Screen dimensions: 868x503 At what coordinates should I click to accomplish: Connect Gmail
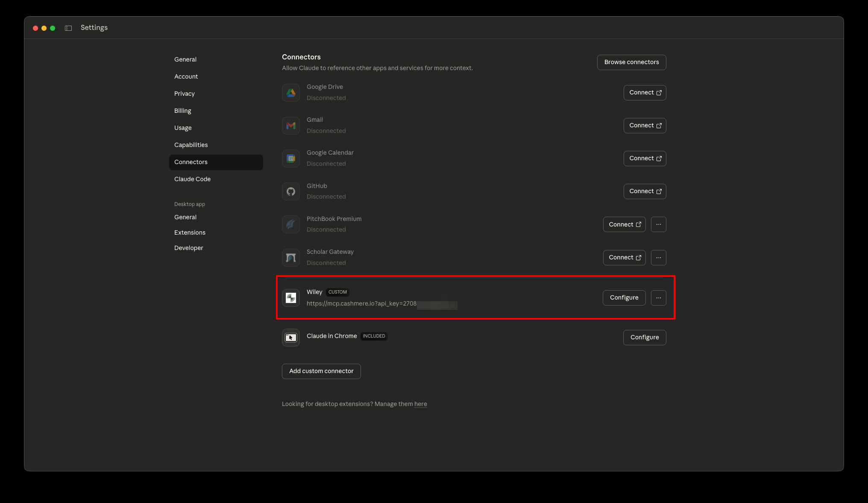[645, 126]
